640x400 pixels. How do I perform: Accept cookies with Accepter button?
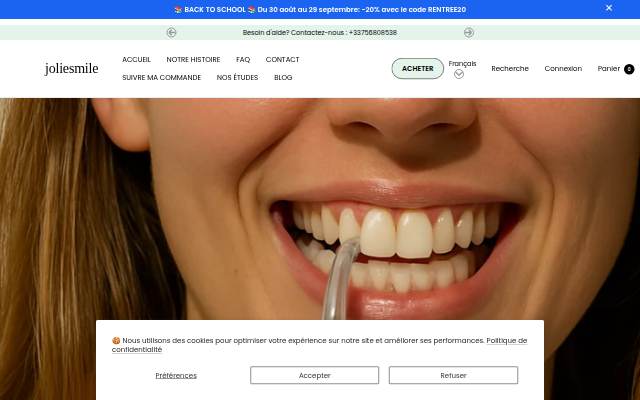point(314,375)
